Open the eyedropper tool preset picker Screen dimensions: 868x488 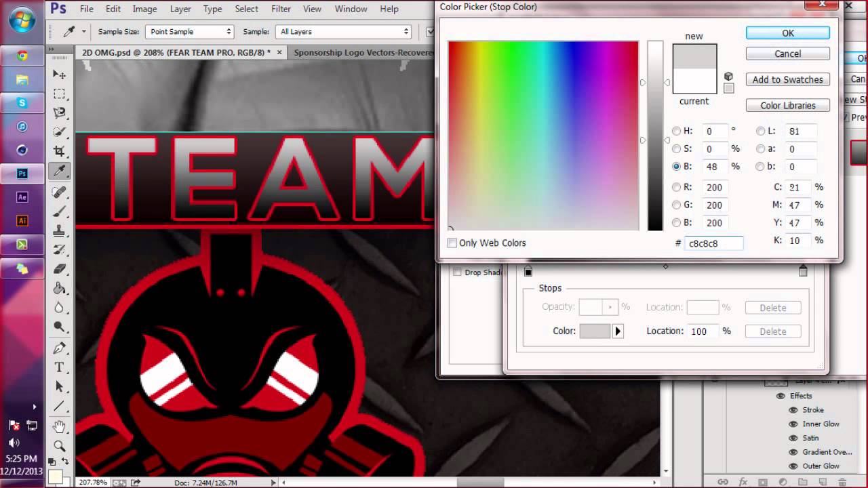(x=84, y=31)
